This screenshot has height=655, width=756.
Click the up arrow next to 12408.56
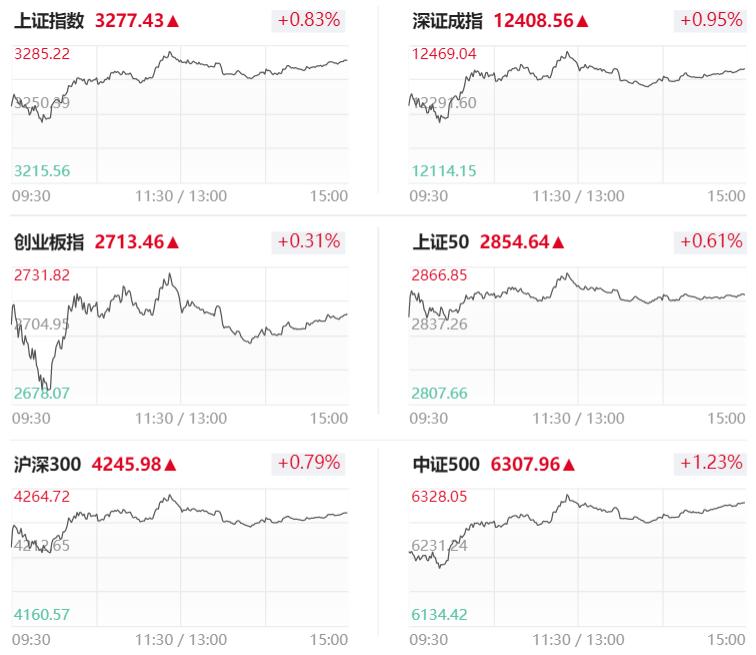click(583, 21)
